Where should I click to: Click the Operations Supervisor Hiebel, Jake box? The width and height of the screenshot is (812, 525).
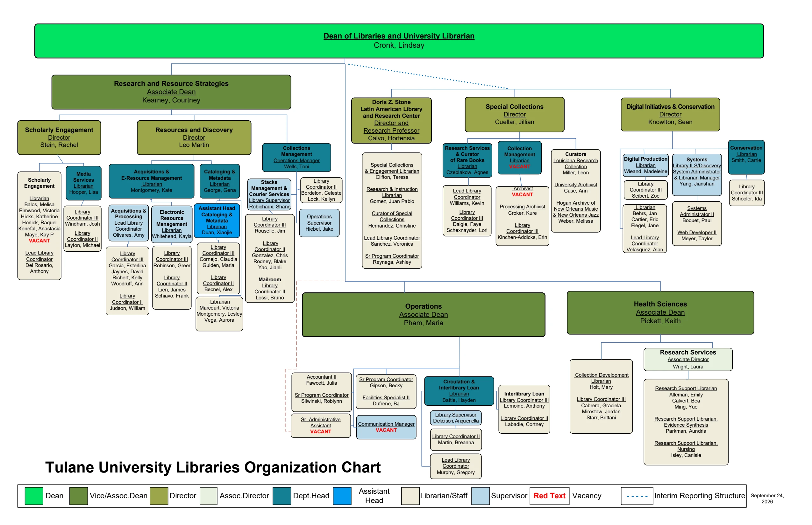click(x=319, y=223)
